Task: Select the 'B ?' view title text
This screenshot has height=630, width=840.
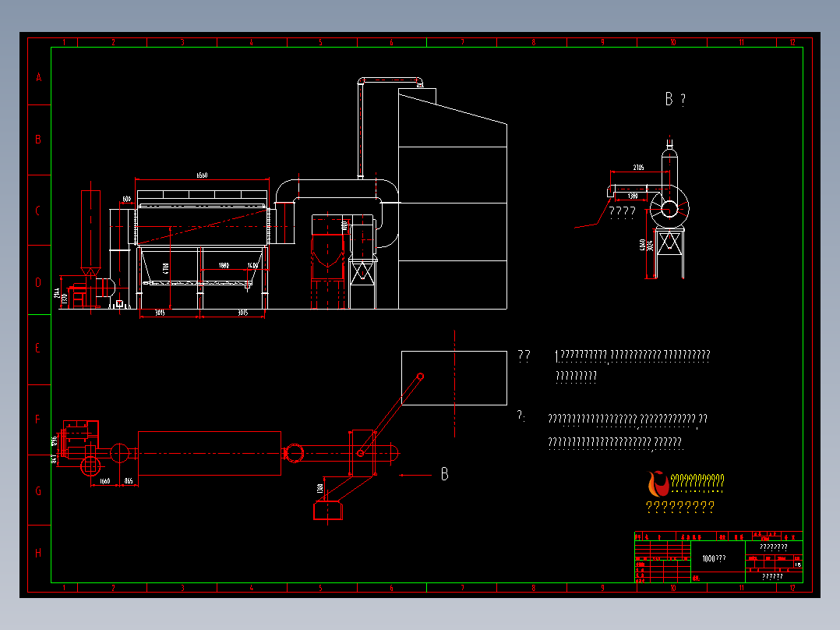Action: click(675, 99)
